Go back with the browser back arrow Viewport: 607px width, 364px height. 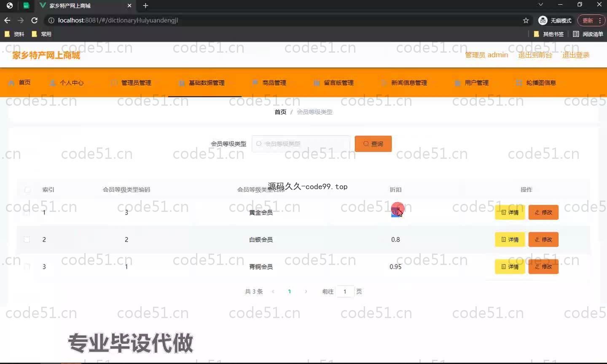[x=7, y=20]
